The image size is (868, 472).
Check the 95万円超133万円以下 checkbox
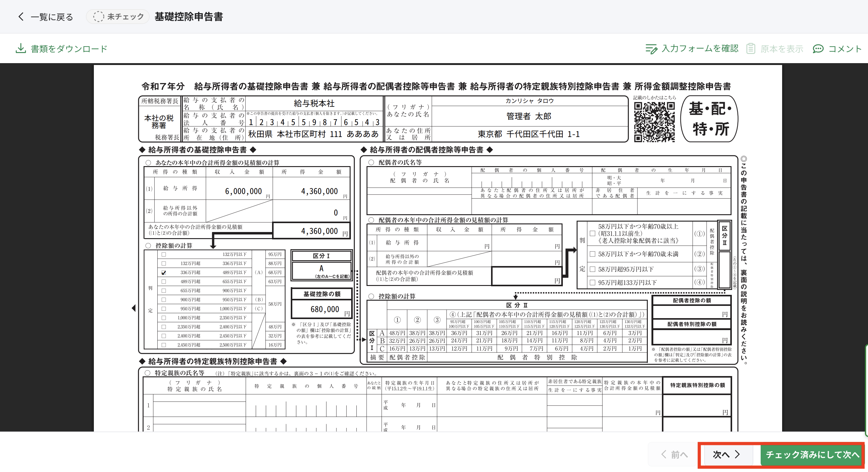tap(593, 283)
